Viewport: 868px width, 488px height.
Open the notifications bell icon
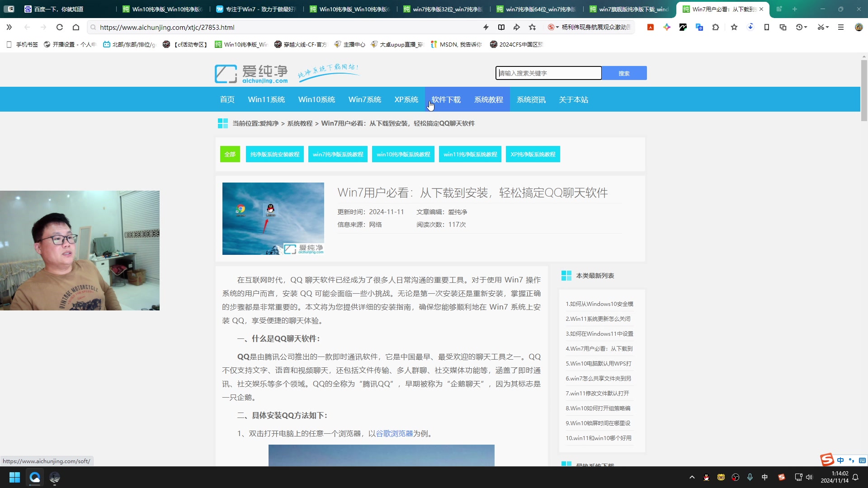point(855,477)
